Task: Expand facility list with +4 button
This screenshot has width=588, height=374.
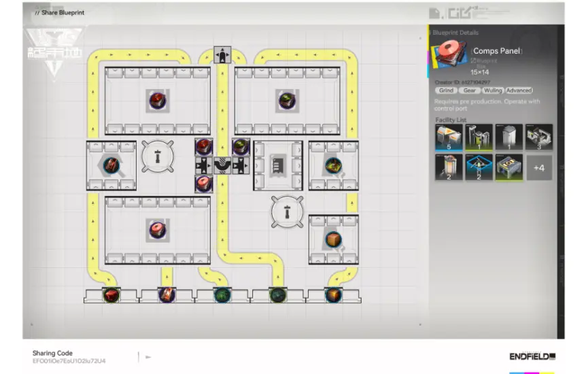Action: [539, 167]
